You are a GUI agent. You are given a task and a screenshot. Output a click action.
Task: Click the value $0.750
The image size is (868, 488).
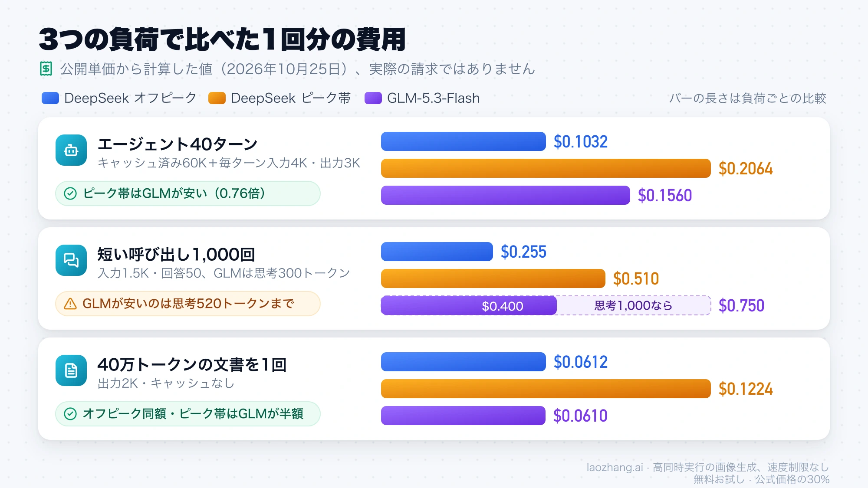[x=741, y=305]
